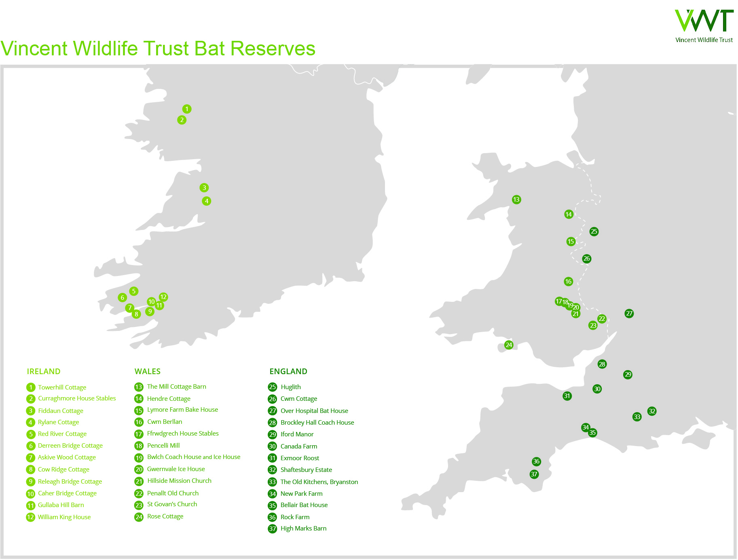Click 'Iford Manor' legend entry

[x=297, y=434]
